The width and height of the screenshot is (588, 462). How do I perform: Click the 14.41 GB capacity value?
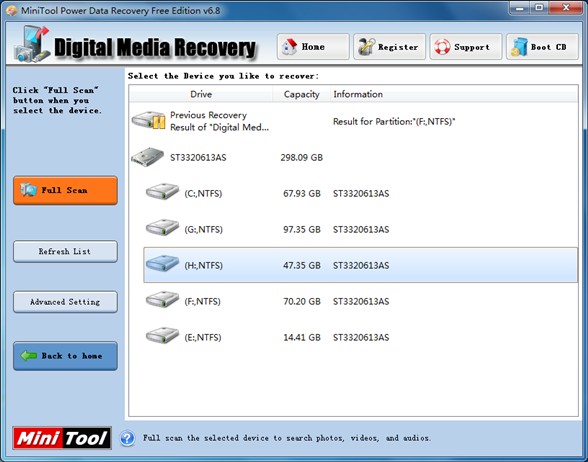coord(302,338)
